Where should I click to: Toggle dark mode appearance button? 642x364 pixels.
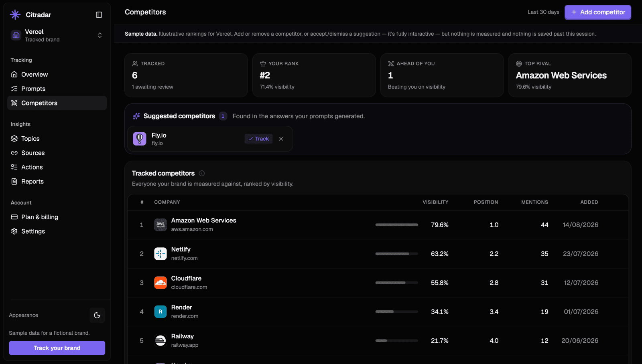97,315
